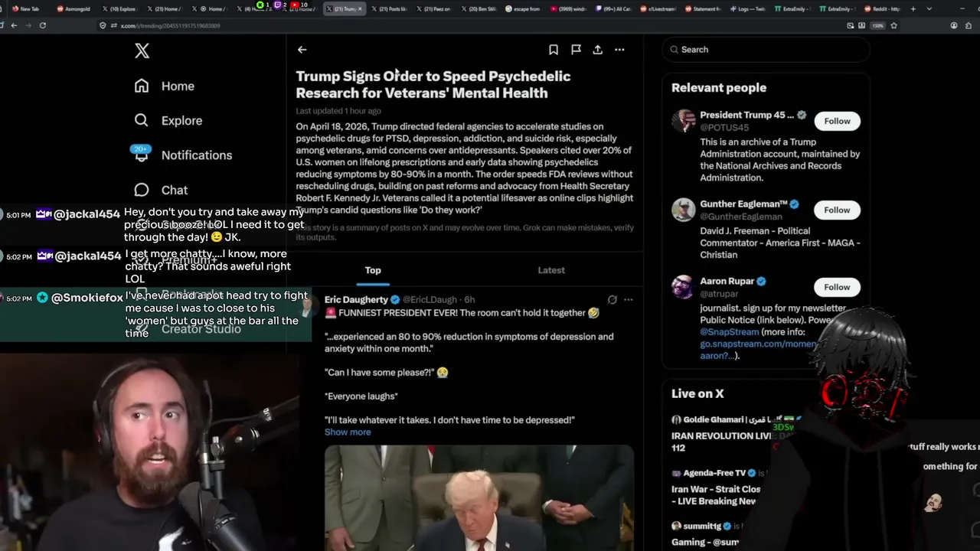Switch to the New Tab browser tab
980x551 pixels.
pyautogui.click(x=25, y=8)
